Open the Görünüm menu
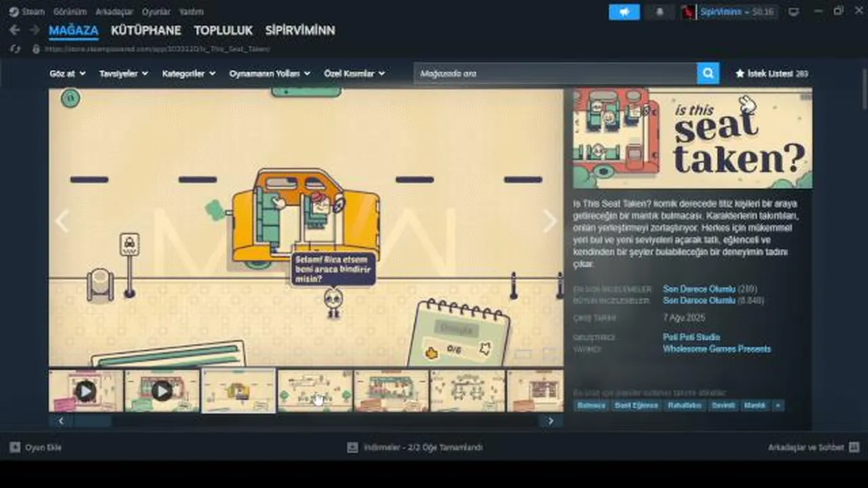This screenshot has width=868, height=488. tap(71, 12)
